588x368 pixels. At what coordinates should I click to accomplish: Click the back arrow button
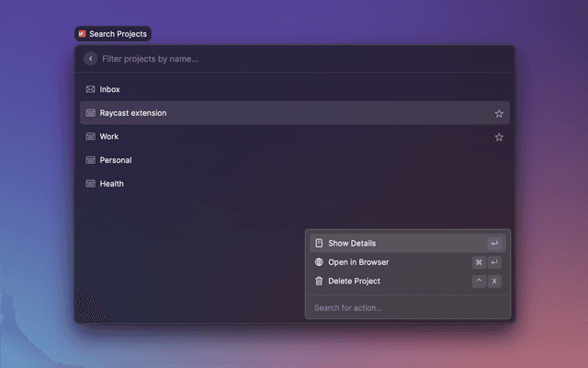click(x=90, y=59)
